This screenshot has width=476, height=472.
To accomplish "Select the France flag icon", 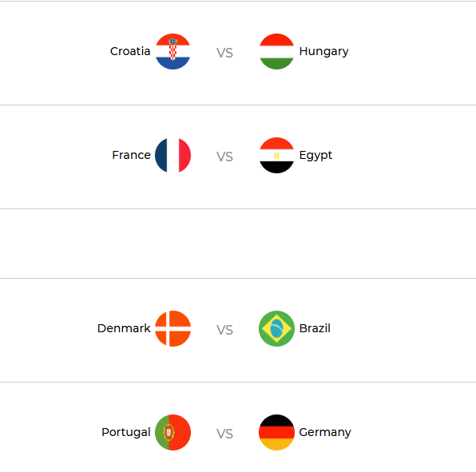I will (173, 156).
